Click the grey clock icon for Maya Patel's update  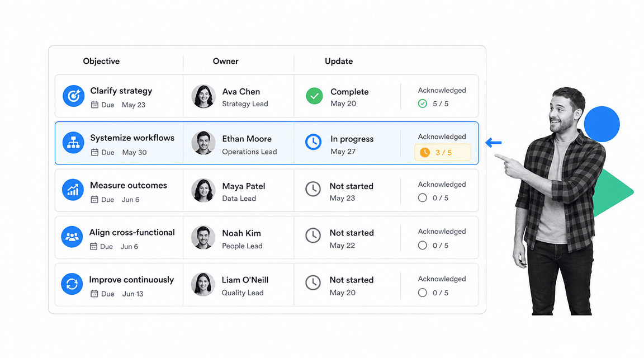313,189
